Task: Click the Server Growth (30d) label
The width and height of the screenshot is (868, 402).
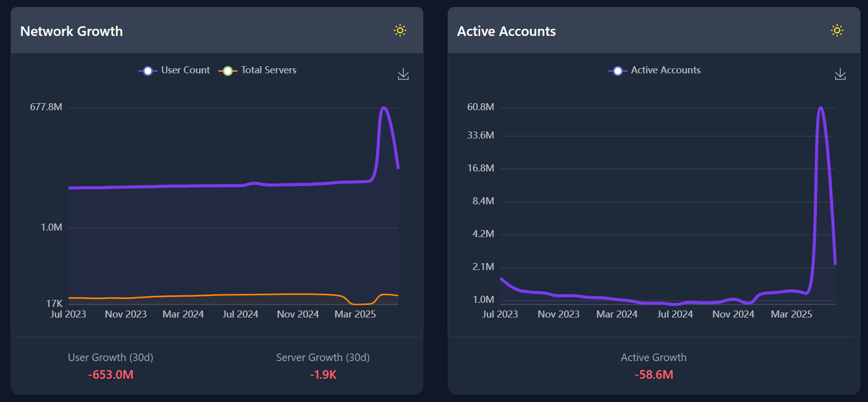Action: [323, 358]
